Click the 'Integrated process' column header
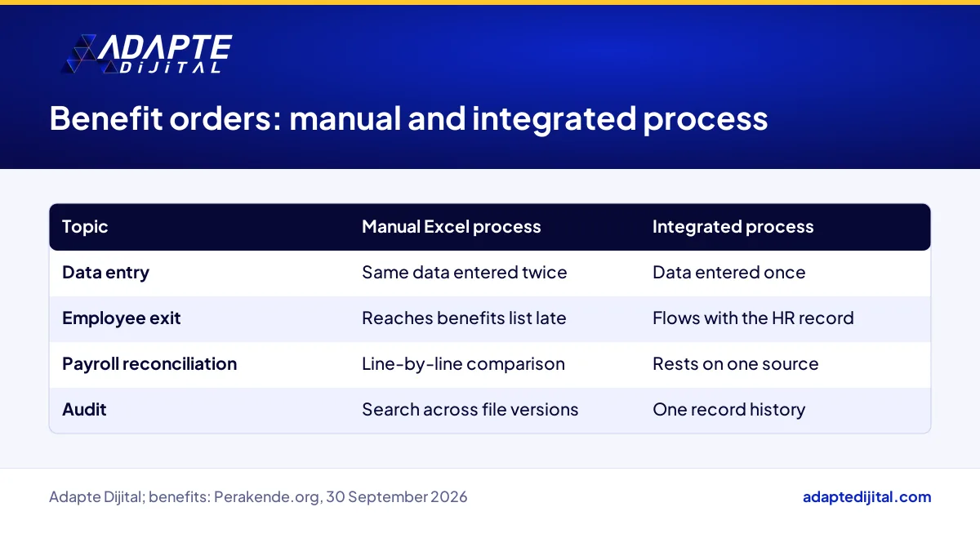Viewport: 980px width, 538px height. click(x=733, y=227)
